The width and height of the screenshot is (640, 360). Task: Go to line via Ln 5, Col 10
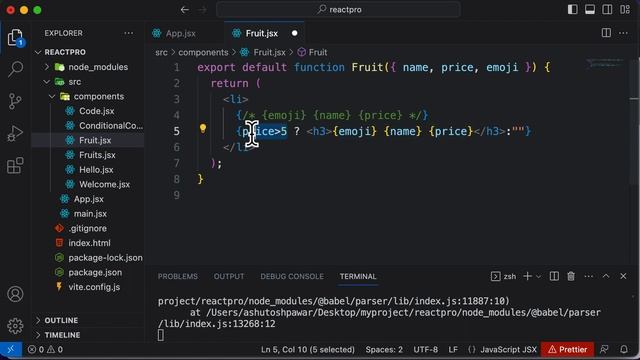coord(308,349)
